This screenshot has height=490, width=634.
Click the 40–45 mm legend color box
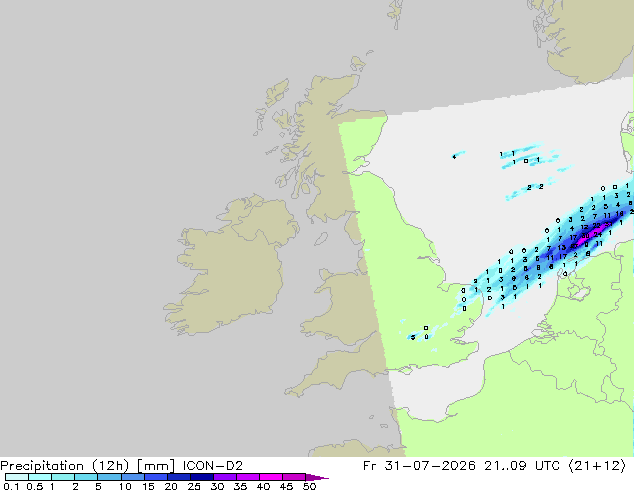point(271,477)
